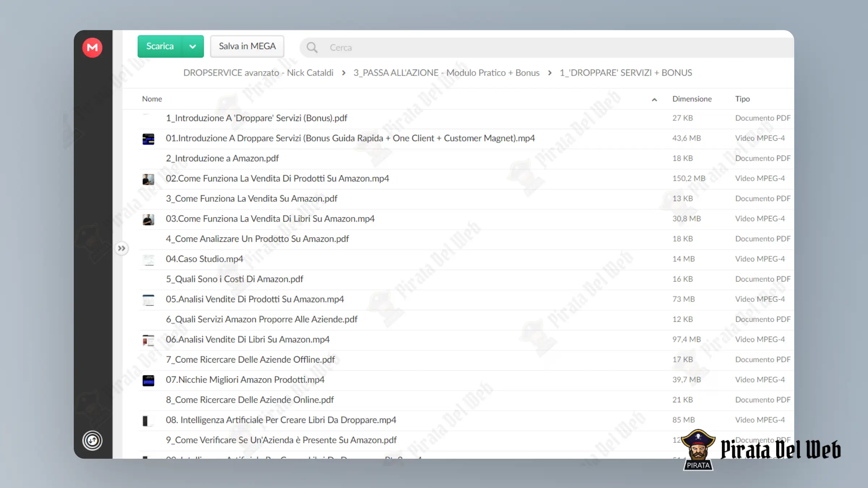The image size is (868, 488).
Task: Click thumbnail of 05.Analisi Vendite Di Prodotti video
Action: pyautogui.click(x=148, y=300)
